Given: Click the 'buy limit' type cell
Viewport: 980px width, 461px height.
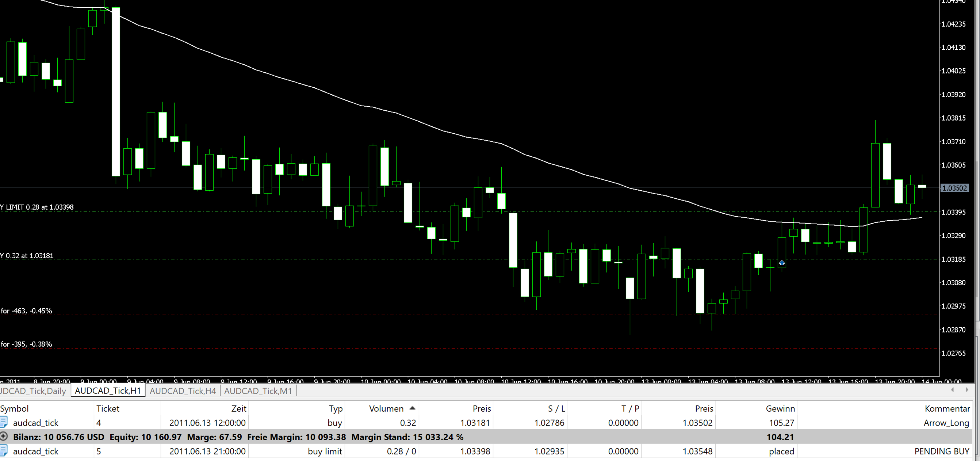Looking at the screenshot, I should coord(325,451).
